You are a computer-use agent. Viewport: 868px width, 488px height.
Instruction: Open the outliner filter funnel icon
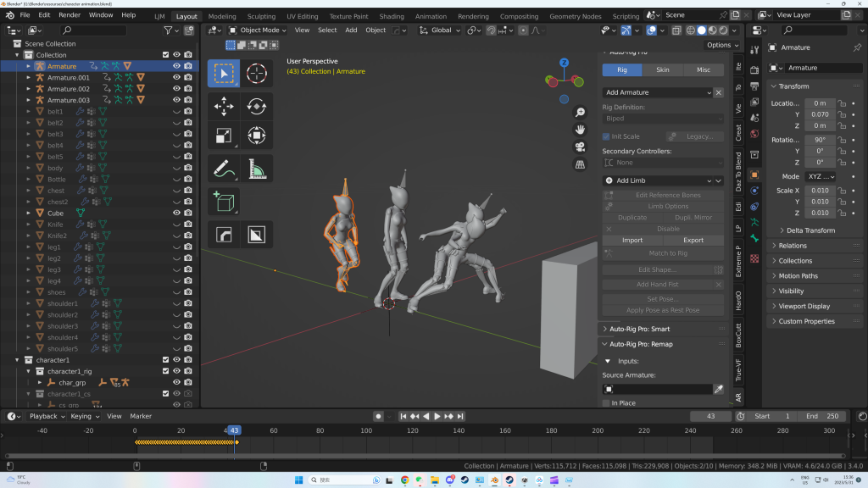point(168,30)
